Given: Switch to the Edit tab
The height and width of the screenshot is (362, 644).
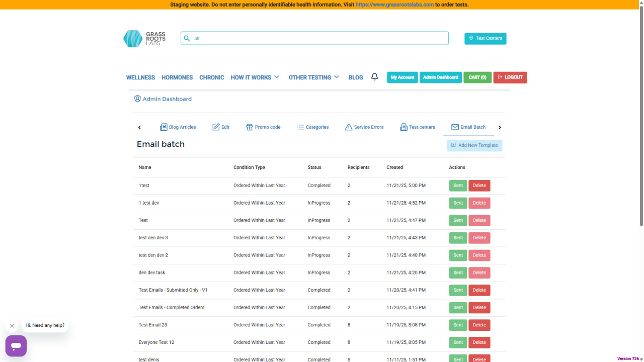Looking at the screenshot, I should 221,127.
